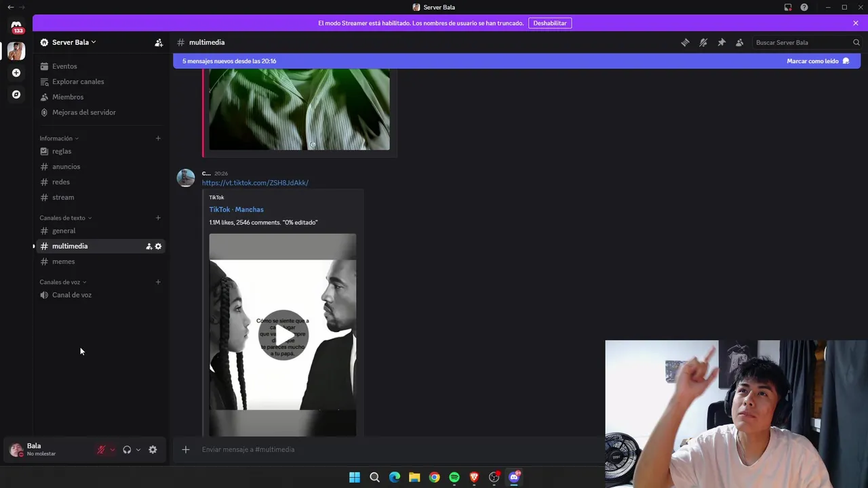Jump to 5 mensajes nuevos banner
868x488 pixels.
[x=229, y=61]
